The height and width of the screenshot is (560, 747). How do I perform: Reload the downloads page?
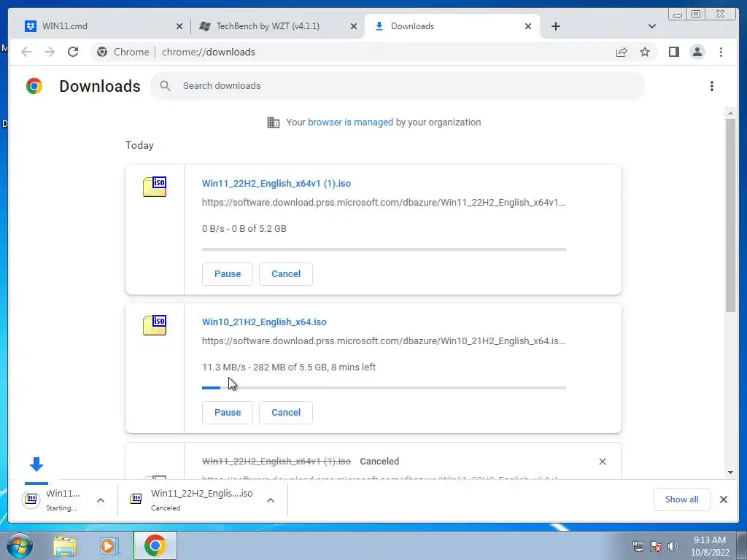(73, 52)
